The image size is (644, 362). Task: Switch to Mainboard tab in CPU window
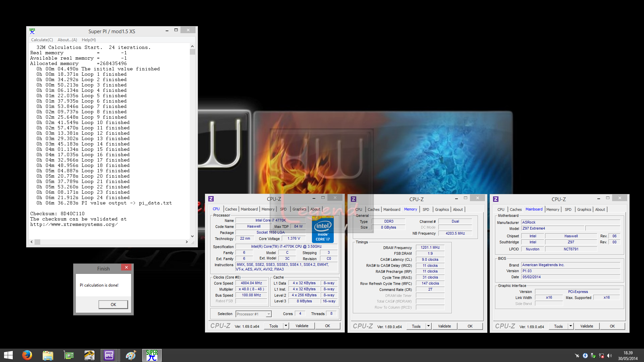[x=249, y=209]
